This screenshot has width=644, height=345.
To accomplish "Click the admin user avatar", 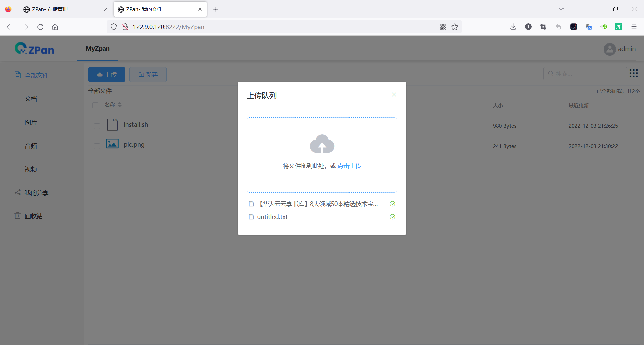I will pyautogui.click(x=609, y=49).
